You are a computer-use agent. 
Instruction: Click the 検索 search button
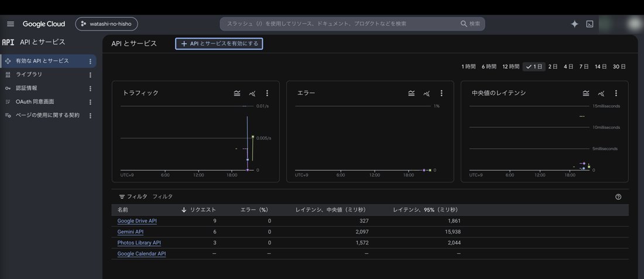point(471,24)
